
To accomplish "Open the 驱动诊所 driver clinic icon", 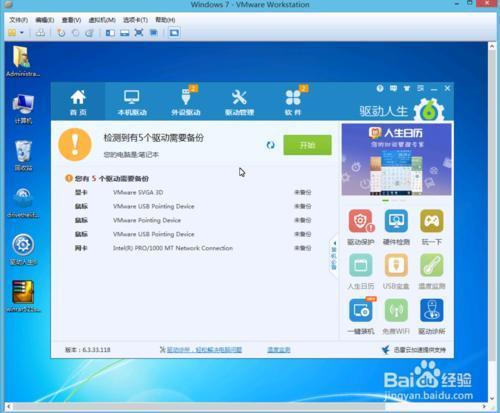I will pos(431,310).
